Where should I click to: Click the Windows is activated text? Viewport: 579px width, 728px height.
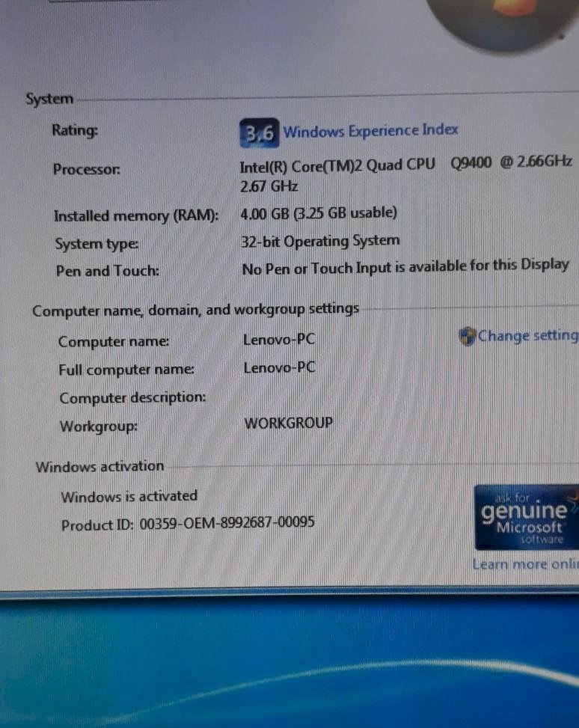click(x=129, y=496)
